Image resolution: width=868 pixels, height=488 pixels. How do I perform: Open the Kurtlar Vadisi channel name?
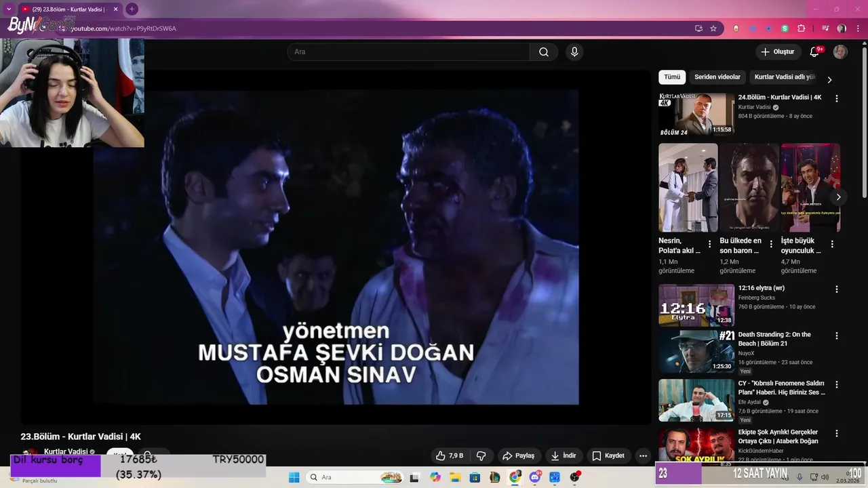[x=66, y=451]
